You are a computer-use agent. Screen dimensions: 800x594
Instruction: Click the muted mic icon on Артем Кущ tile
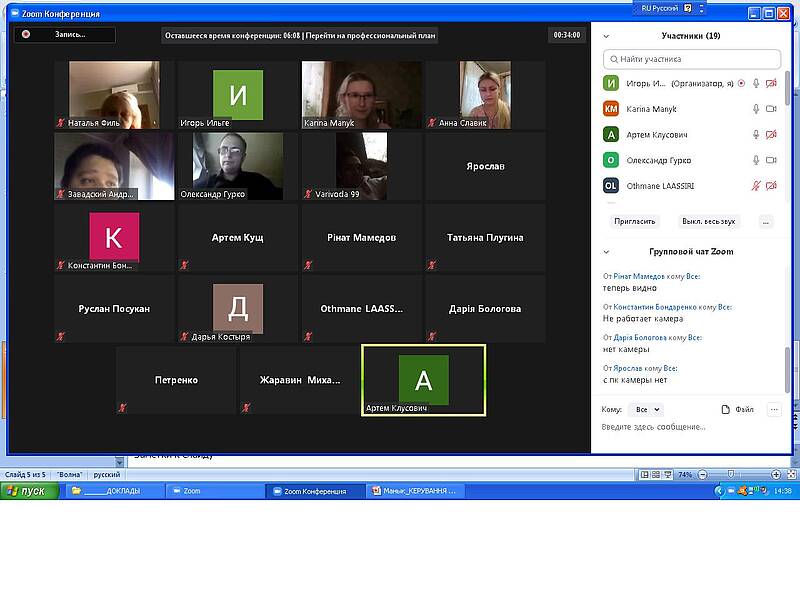[184, 265]
